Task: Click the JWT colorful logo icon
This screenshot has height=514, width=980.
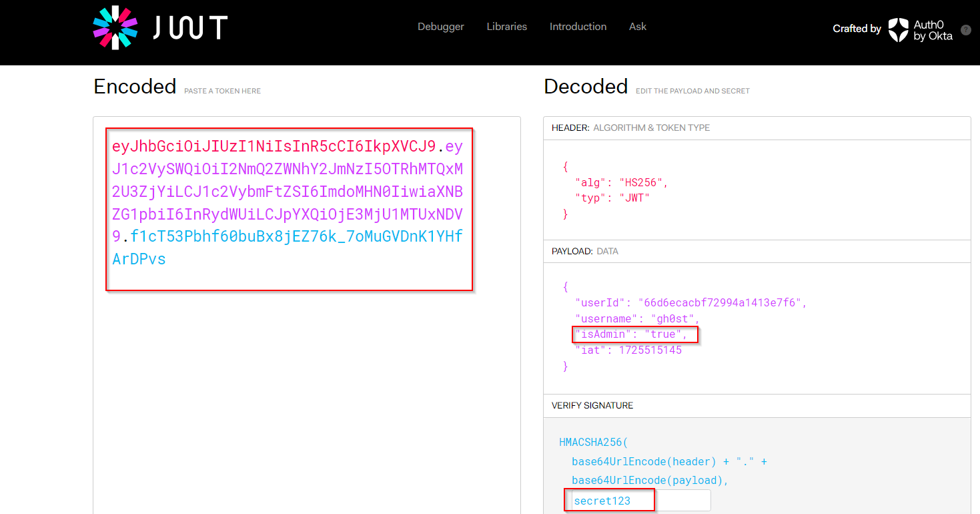Action: (115, 27)
